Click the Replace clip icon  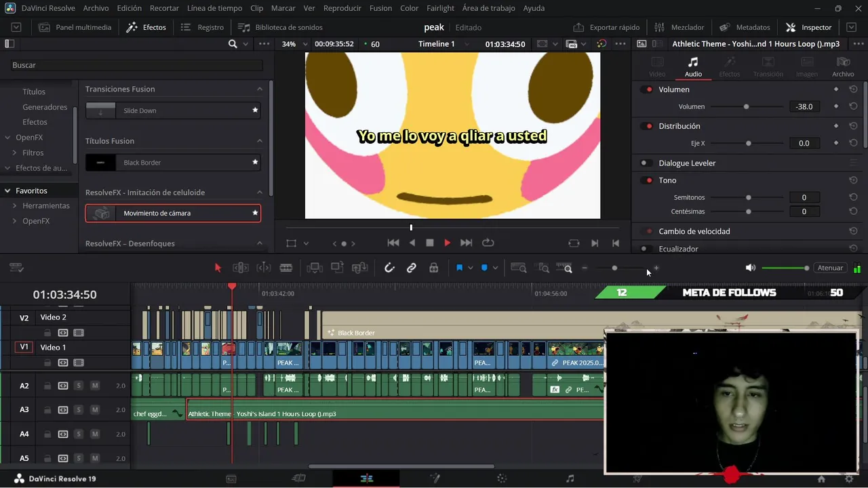[x=360, y=268]
